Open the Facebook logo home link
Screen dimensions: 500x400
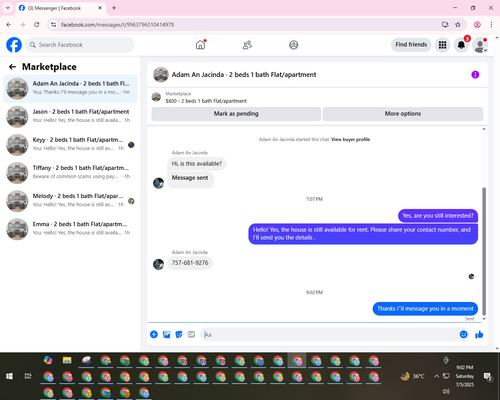[14, 45]
